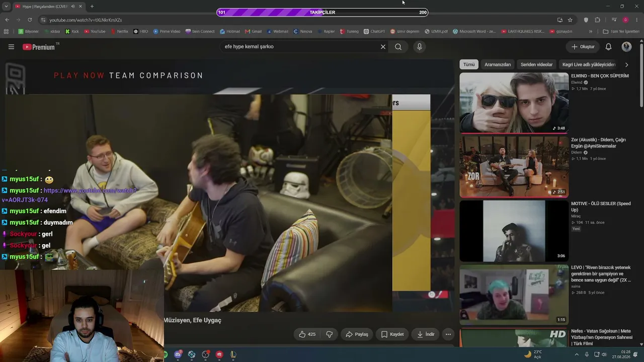Screen dimensions: 644x362
Task: Open Zor (Akustik) video thumbnail
Action: [514, 167]
